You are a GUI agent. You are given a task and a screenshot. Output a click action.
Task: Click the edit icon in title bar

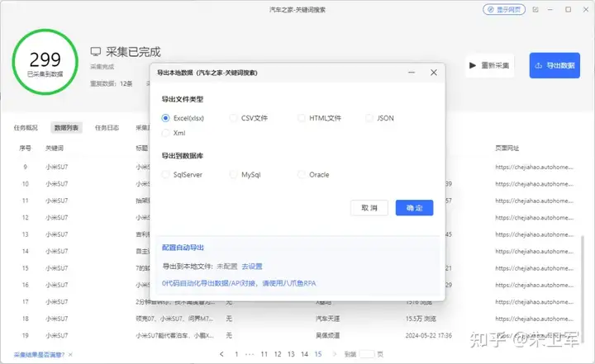(535, 9)
